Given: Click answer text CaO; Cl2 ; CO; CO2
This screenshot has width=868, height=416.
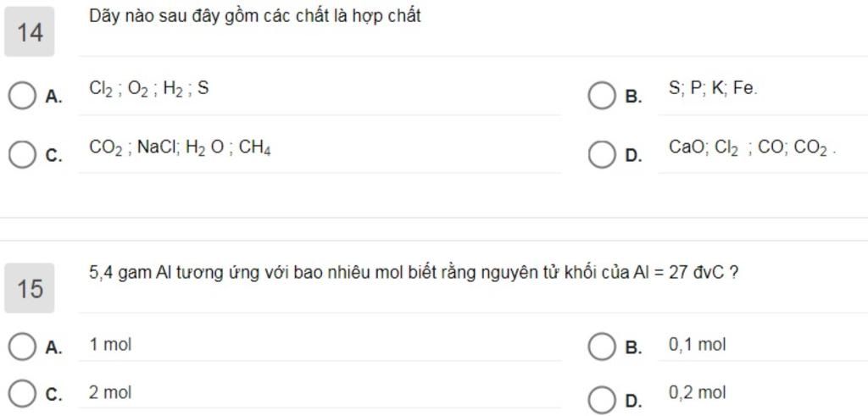Looking at the screenshot, I should [x=753, y=148].
